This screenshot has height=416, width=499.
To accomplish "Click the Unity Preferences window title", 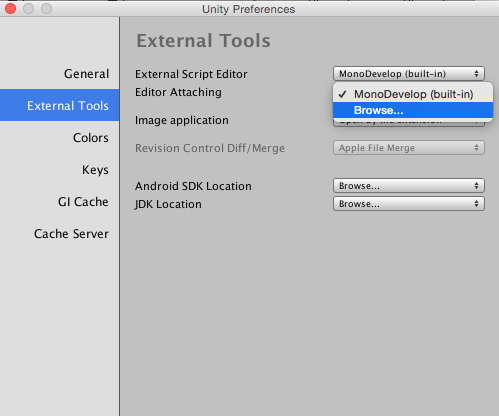I will tap(248, 9).
